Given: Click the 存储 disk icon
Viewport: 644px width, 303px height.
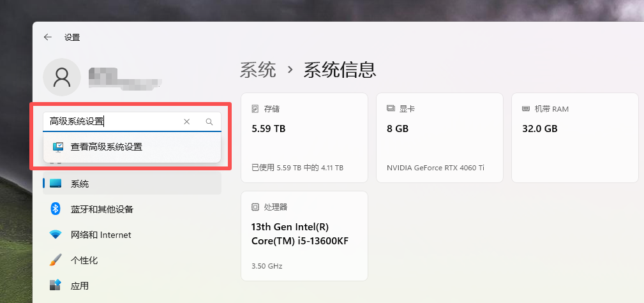Looking at the screenshot, I should 255,109.
